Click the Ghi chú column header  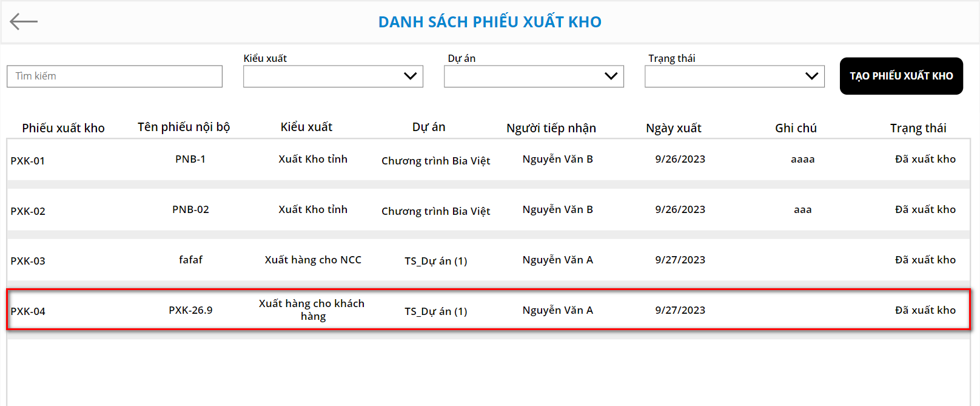[796, 128]
